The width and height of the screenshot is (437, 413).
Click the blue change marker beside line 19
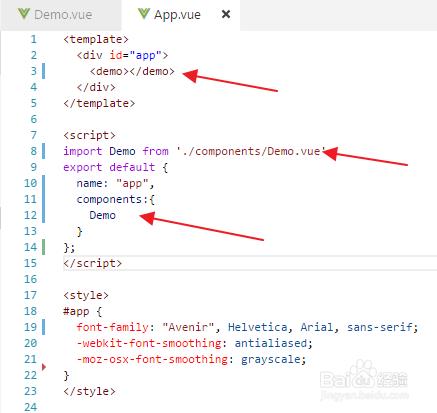(44, 327)
